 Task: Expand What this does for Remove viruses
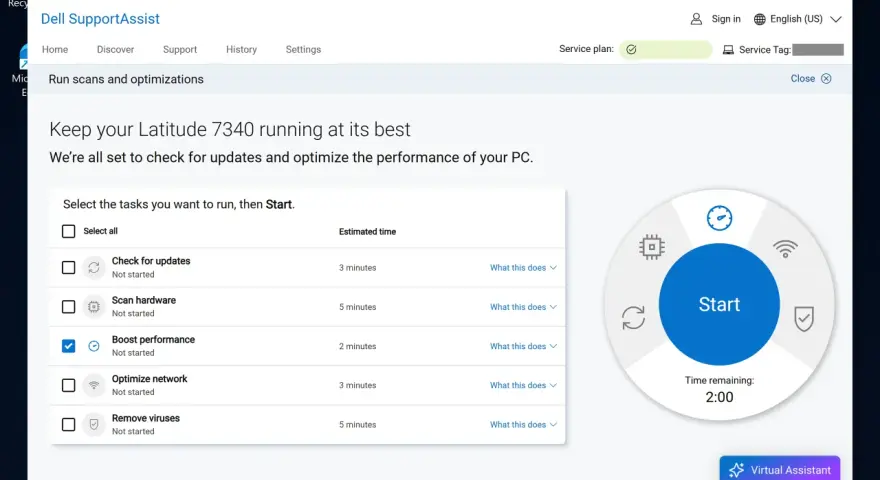tap(523, 425)
